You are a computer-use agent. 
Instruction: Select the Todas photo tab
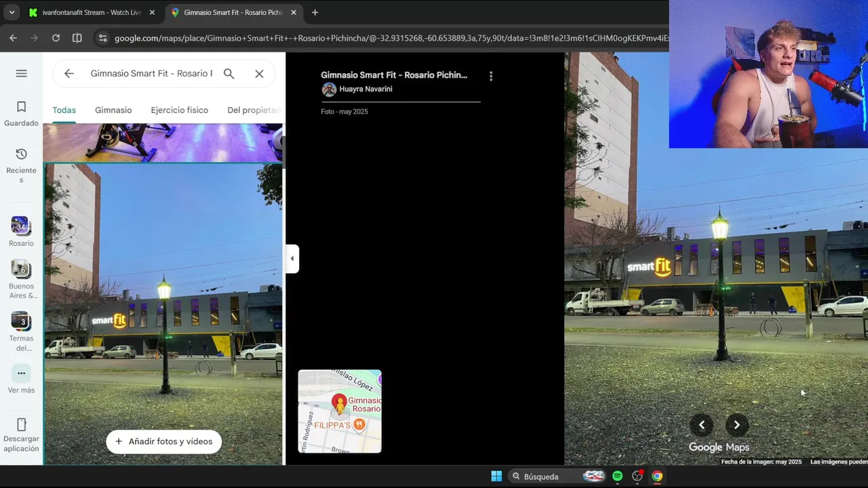coord(64,110)
